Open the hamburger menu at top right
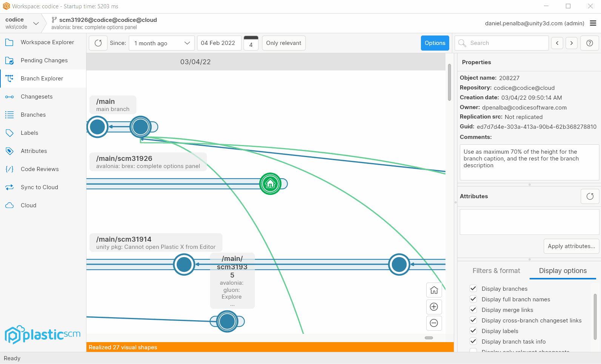 click(x=593, y=23)
